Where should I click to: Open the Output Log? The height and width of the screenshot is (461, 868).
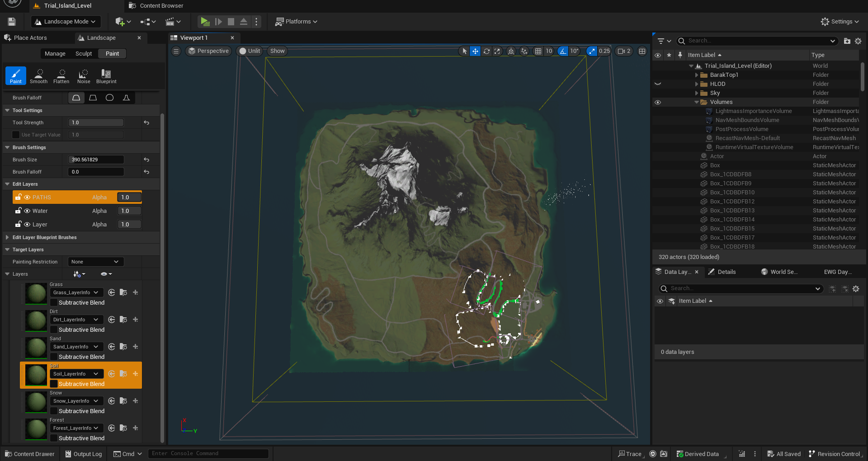point(84,454)
